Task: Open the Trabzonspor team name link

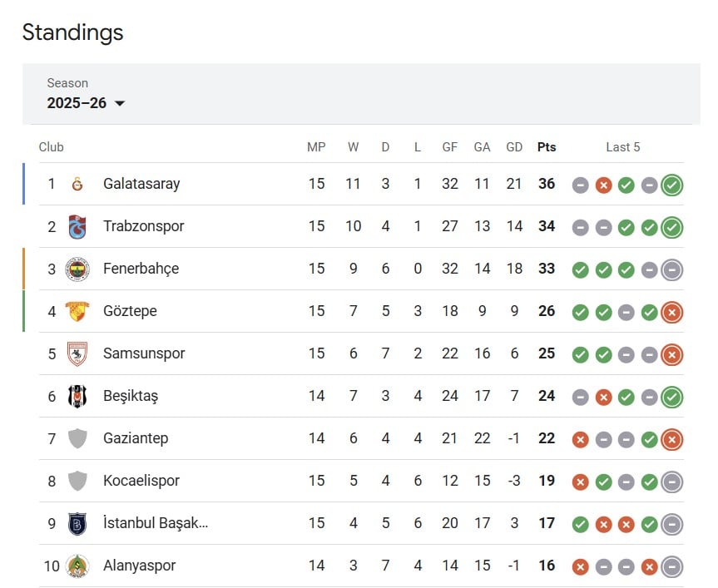Action: tap(143, 226)
